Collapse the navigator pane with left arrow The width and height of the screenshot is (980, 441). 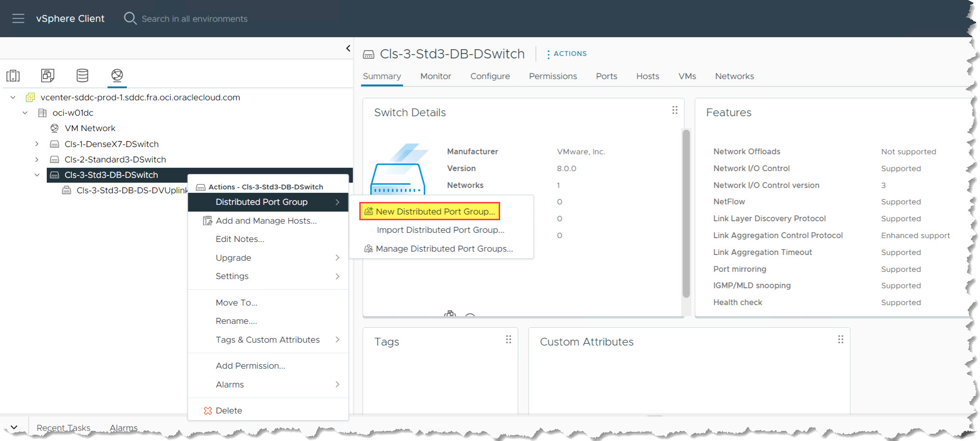point(348,48)
